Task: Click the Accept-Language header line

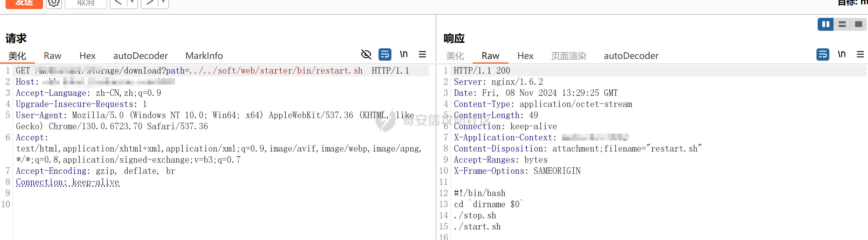Action: [88, 93]
